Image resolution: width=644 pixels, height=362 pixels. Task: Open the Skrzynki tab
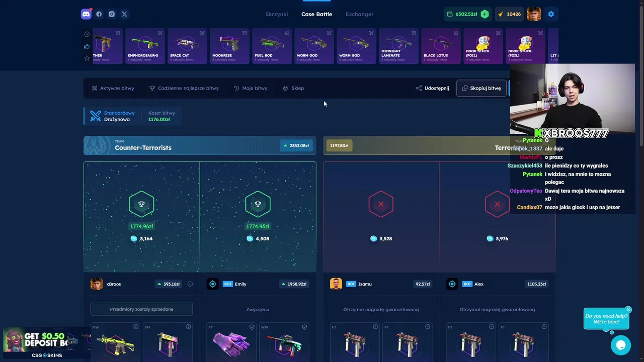277,14
